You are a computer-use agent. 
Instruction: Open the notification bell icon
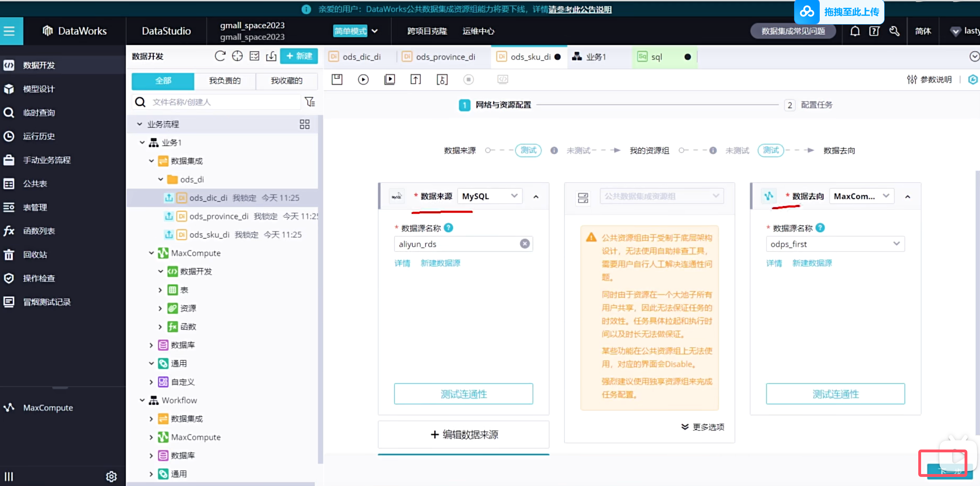point(854,31)
